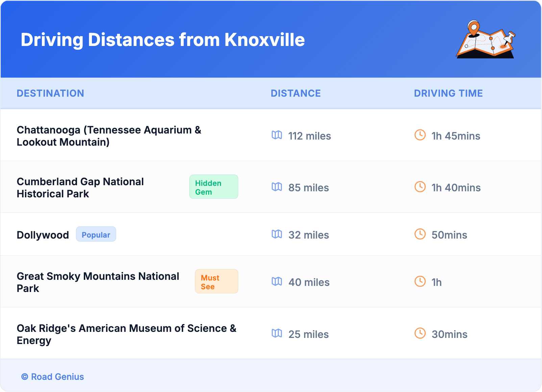
Task: Click the Dollywood destination name
Action: (x=43, y=235)
